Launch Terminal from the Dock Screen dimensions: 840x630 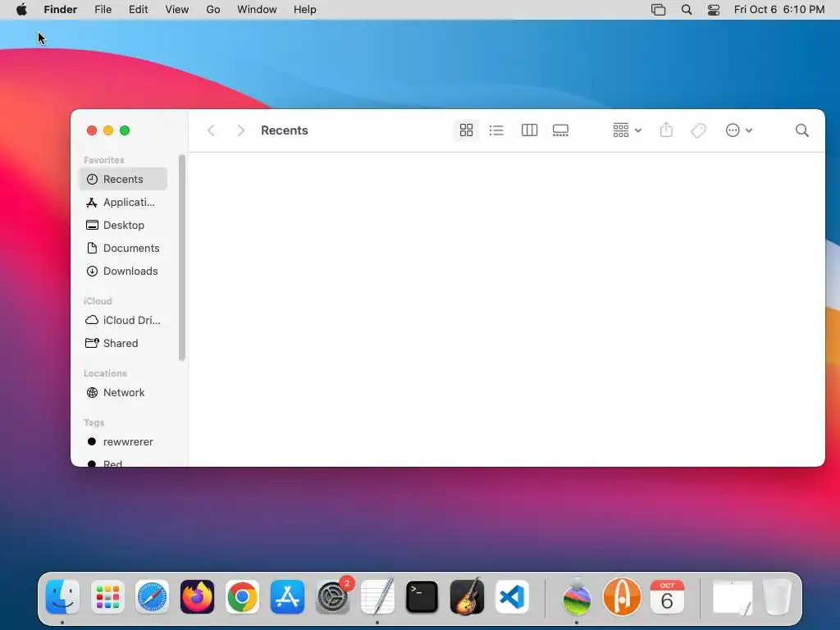point(422,597)
